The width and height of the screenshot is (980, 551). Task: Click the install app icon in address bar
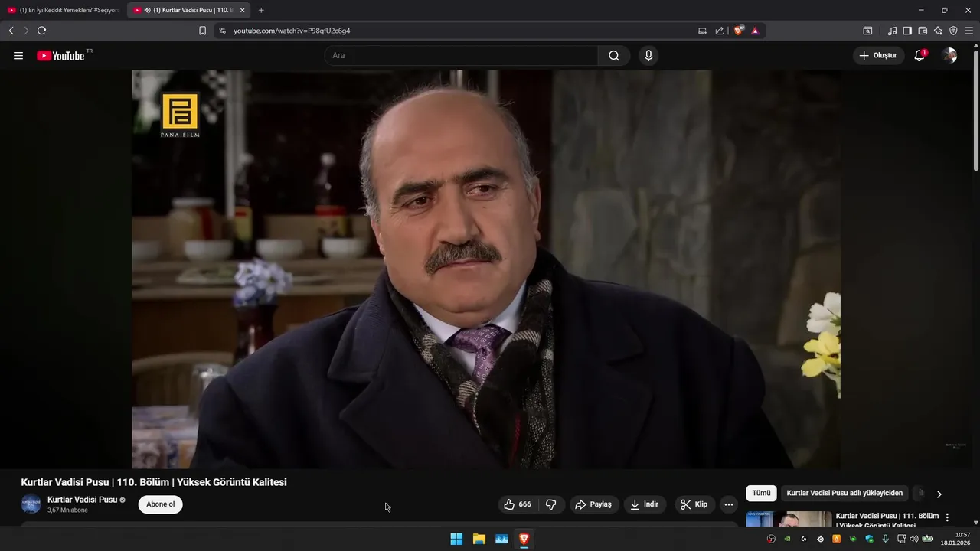tap(702, 31)
